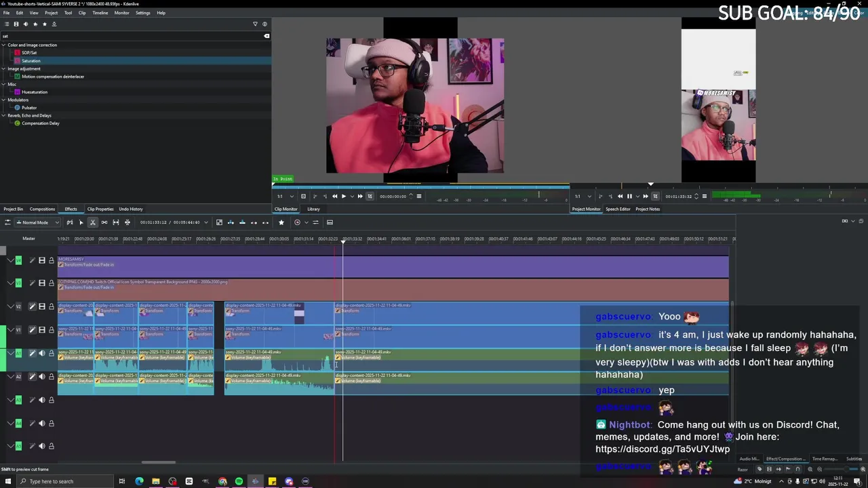Show effect info icon at panel's top right

tap(264, 24)
